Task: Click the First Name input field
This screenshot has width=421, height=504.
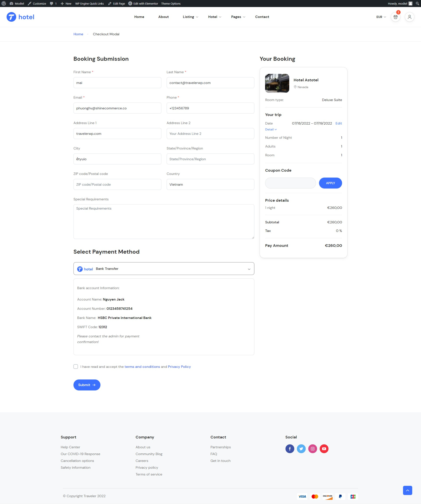Action: (117, 83)
